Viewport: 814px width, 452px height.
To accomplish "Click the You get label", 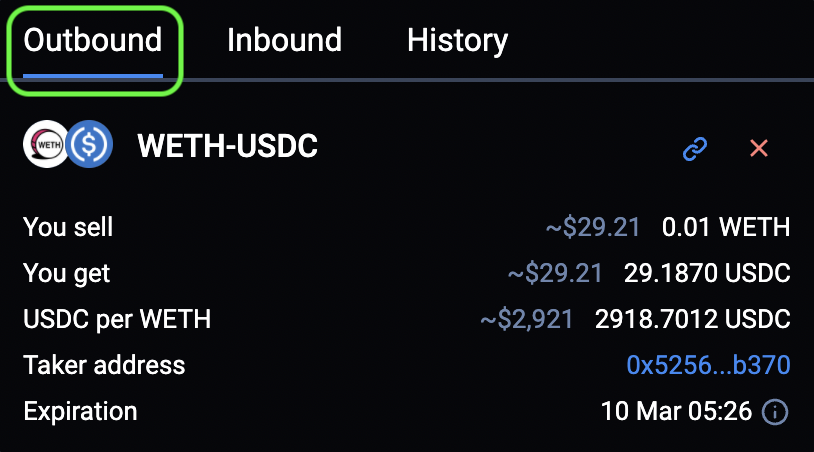I will coord(66,273).
